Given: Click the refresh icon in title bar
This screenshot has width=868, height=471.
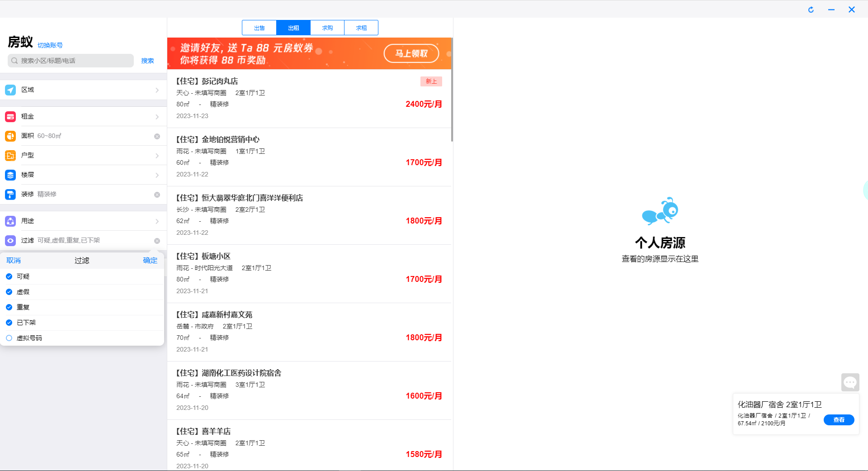Looking at the screenshot, I should pos(811,10).
